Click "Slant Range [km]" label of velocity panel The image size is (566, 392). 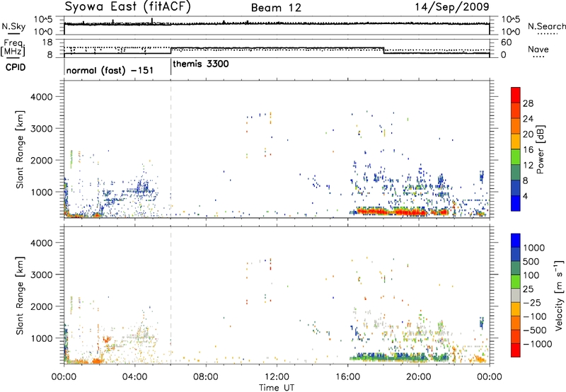tap(20, 296)
